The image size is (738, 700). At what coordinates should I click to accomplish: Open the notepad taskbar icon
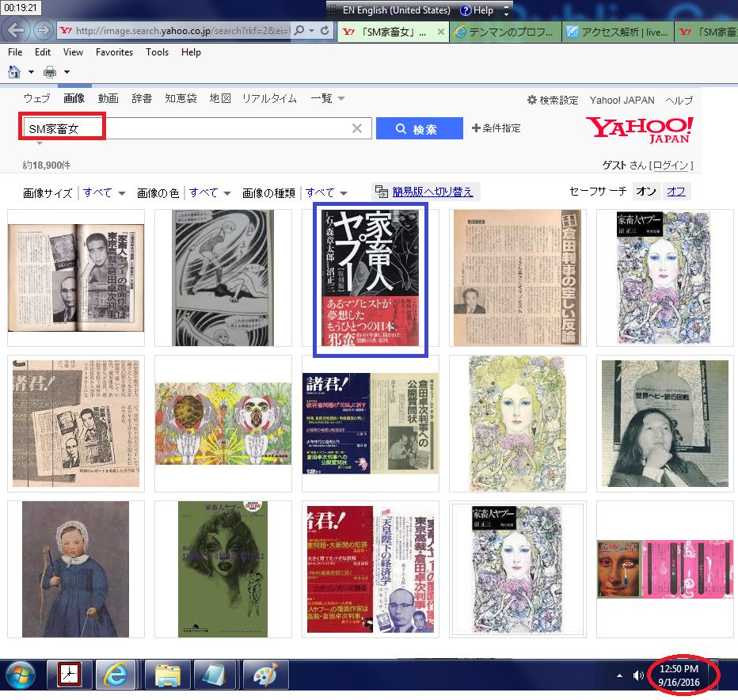tap(214, 675)
